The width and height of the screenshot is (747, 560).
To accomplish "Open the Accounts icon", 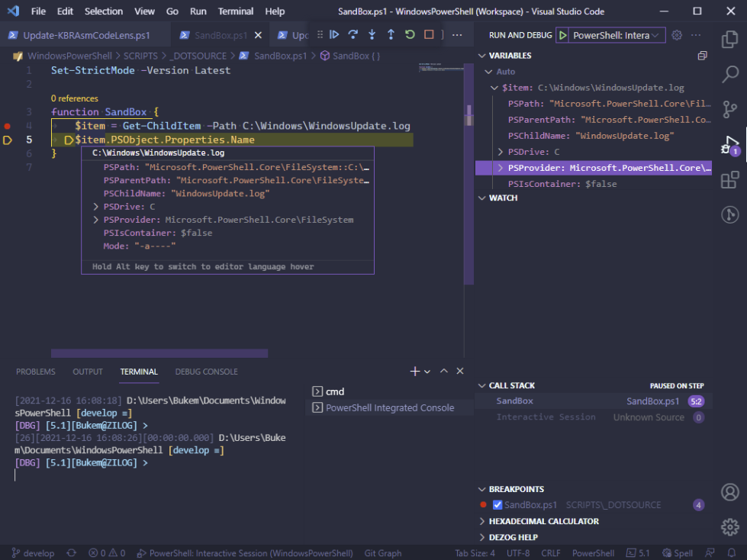I will (730, 492).
